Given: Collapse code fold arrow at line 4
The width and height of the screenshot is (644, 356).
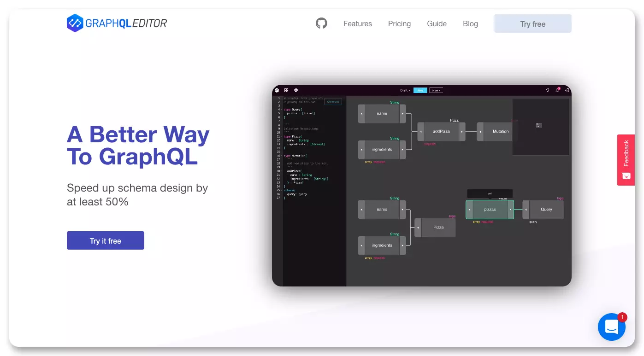Looking at the screenshot, I should (x=282, y=110).
